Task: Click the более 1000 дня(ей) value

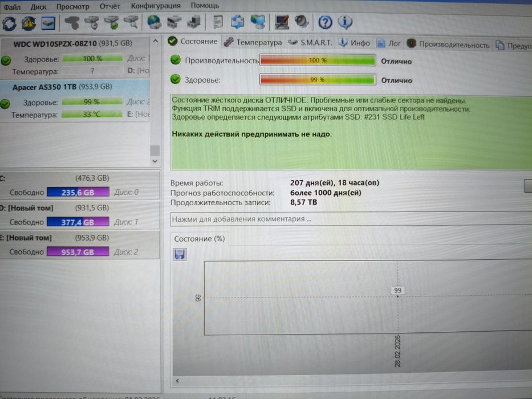Action: [326, 193]
